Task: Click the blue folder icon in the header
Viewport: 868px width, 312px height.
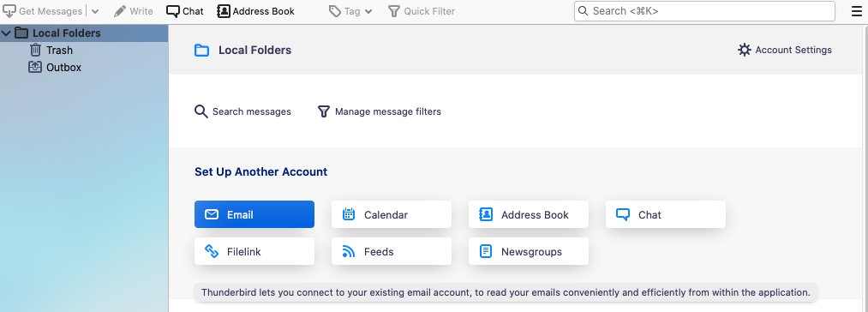Action: pyautogui.click(x=201, y=51)
